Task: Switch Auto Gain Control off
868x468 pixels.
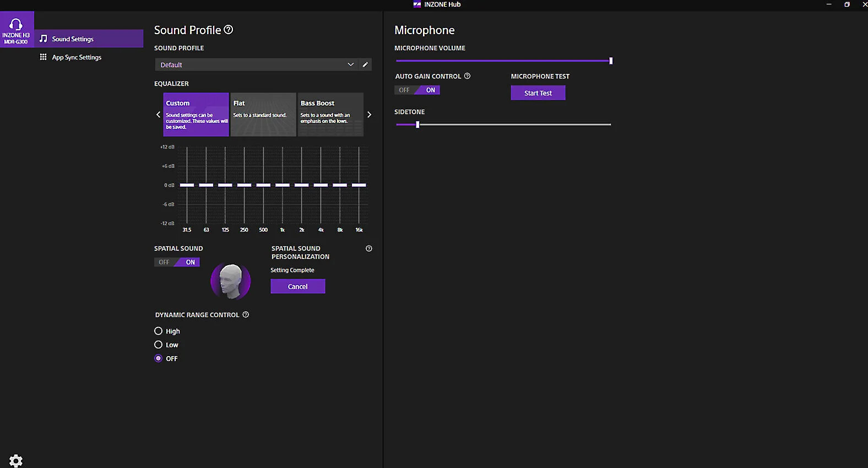Action: (404, 90)
